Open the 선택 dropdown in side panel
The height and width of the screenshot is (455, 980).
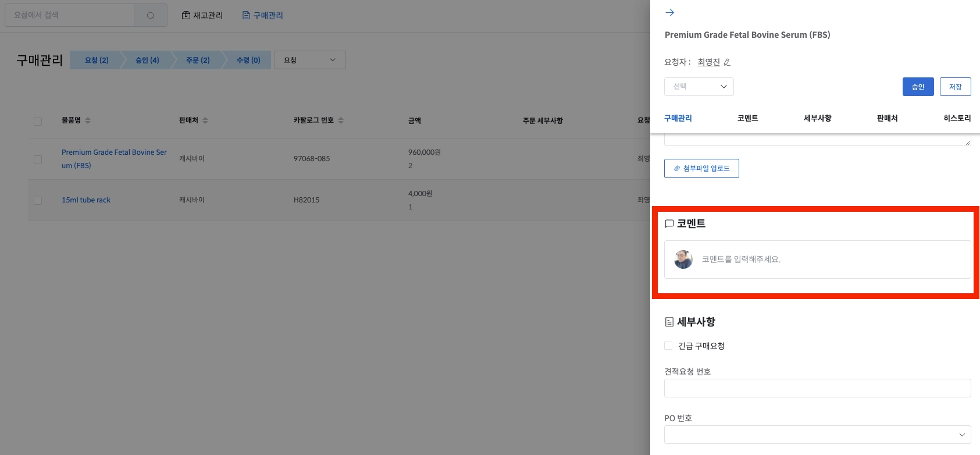(x=699, y=87)
